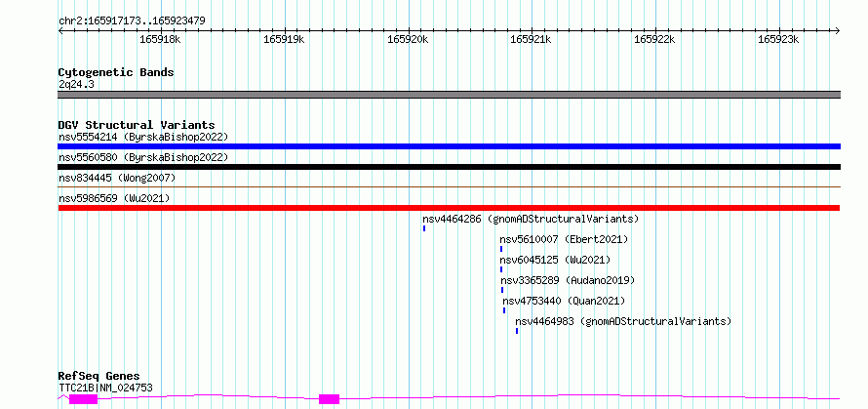Click the first magenta TTC21B exon block

[x=83, y=399]
